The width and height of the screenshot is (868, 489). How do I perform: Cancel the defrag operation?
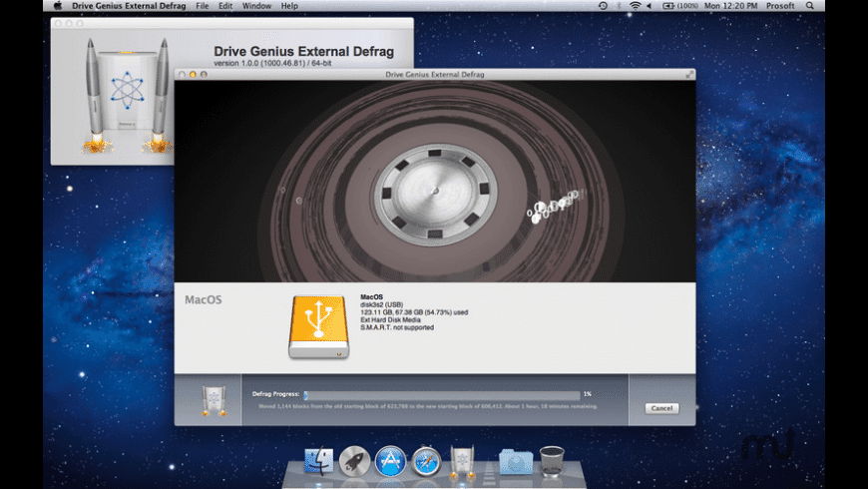[661, 408]
